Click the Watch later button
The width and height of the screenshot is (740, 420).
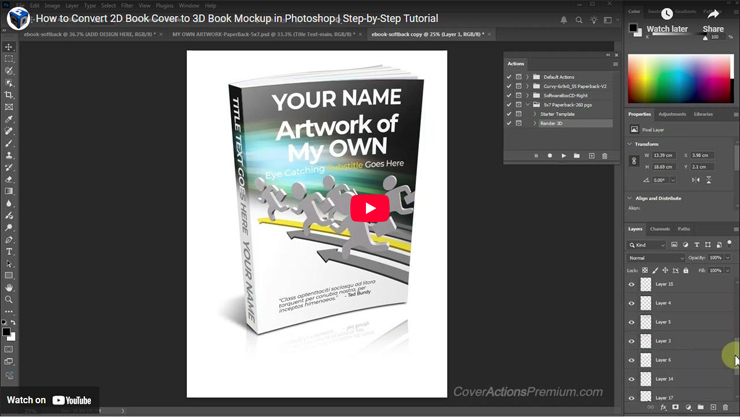[667, 20]
